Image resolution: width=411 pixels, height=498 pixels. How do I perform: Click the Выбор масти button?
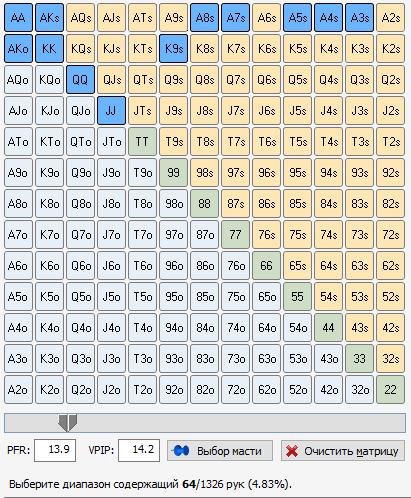tap(220, 451)
